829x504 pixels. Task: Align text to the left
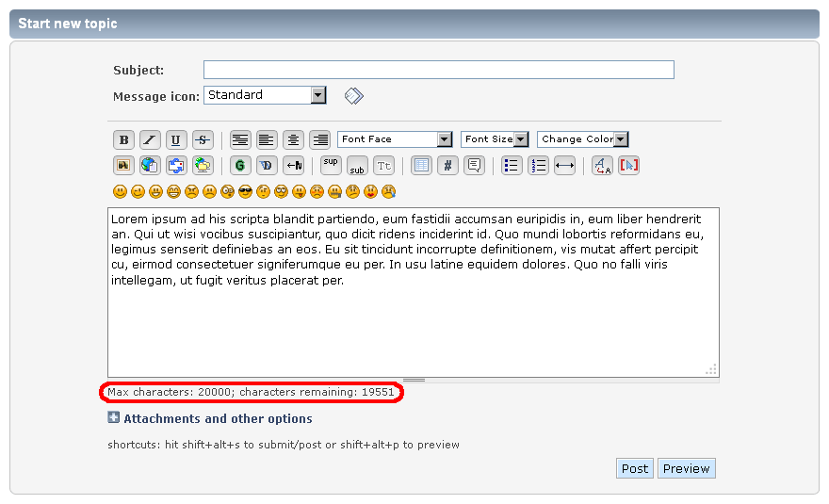tap(267, 139)
